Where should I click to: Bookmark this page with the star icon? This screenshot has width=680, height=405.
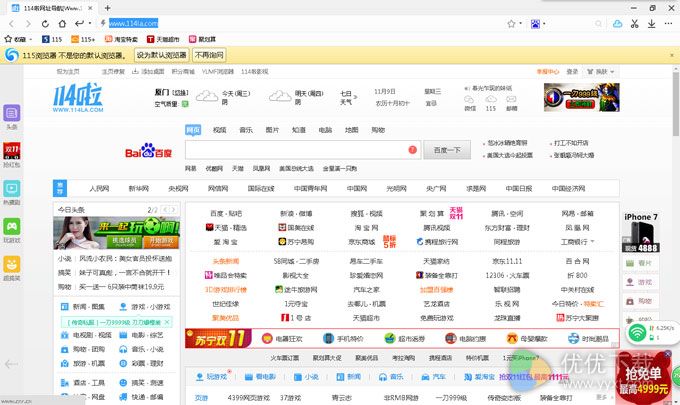click(x=511, y=24)
